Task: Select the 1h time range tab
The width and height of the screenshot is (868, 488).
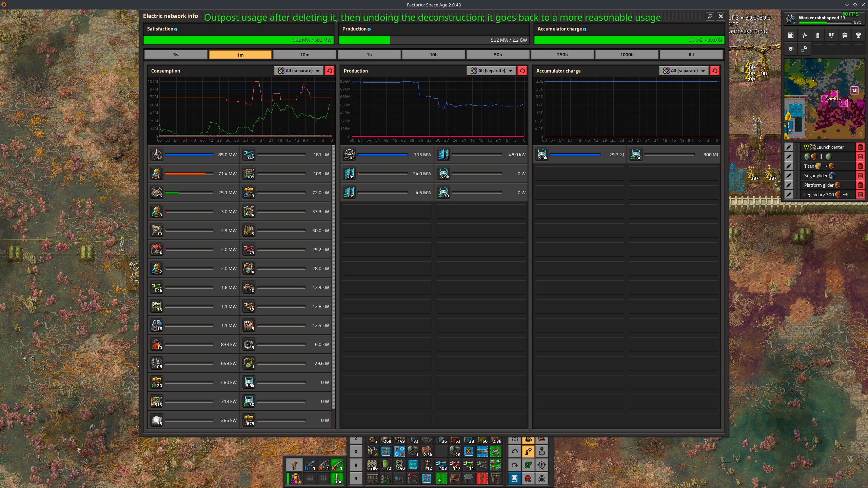Action: click(x=369, y=55)
